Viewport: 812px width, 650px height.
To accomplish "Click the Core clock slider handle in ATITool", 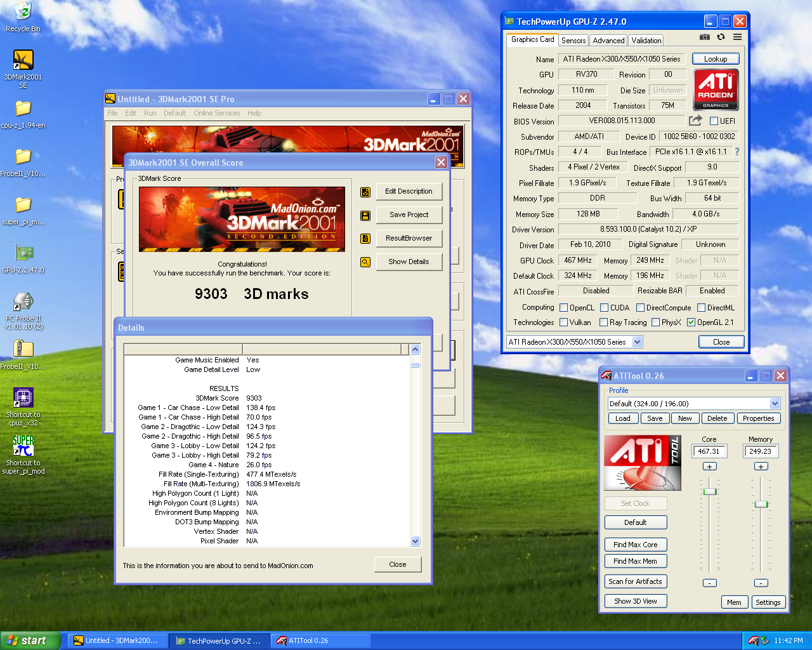I will tap(710, 492).
